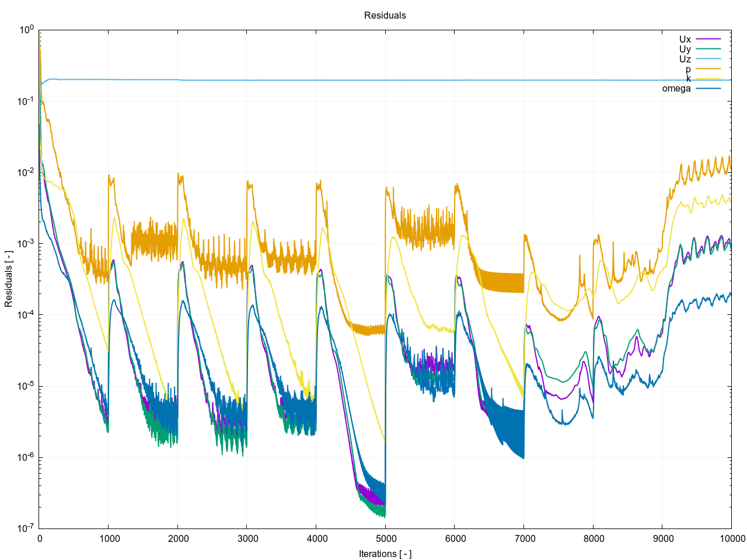Pick the yellow k legend line sample

tap(708, 79)
